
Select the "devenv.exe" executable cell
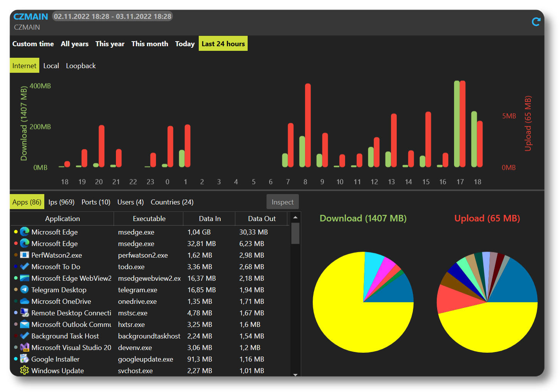click(135, 348)
